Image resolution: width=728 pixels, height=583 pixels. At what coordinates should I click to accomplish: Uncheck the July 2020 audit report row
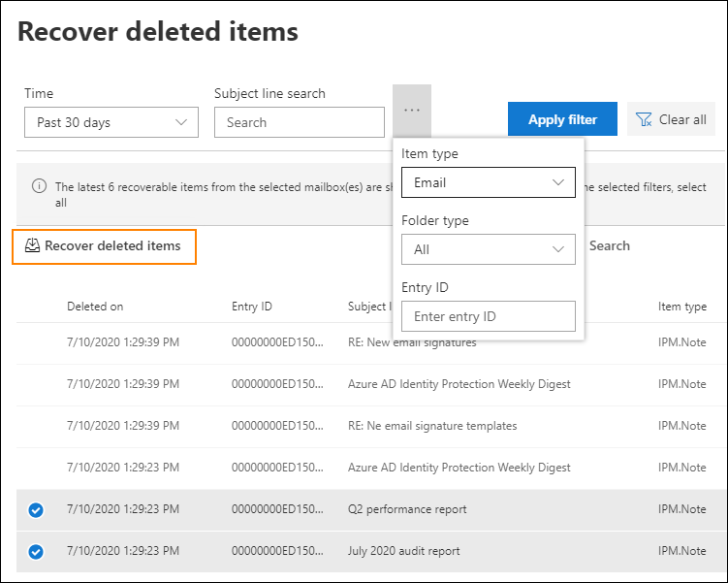pos(36,551)
